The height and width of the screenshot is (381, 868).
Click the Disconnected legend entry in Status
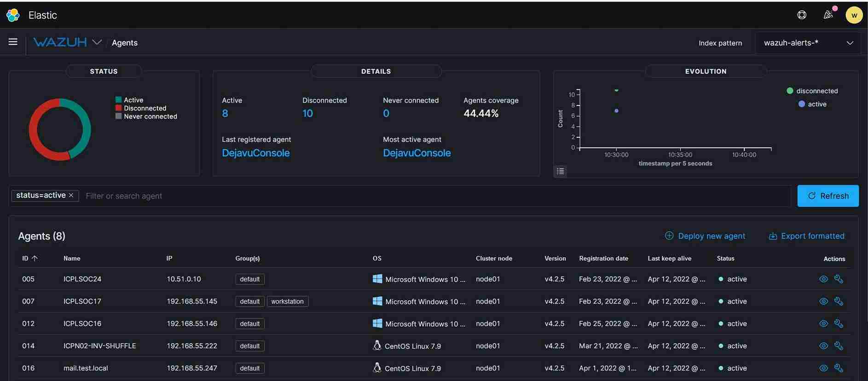(141, 108)
